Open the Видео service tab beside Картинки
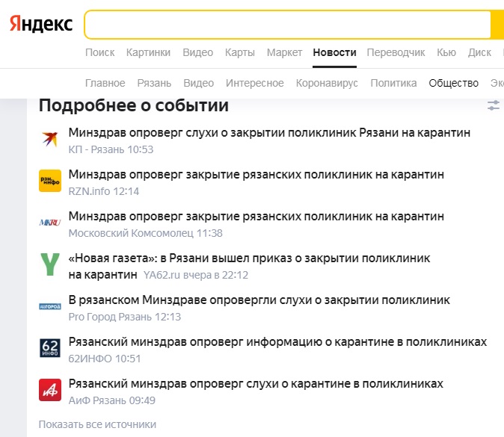The image size is (504, 437). pyautogui.click(x=198, y=52)
